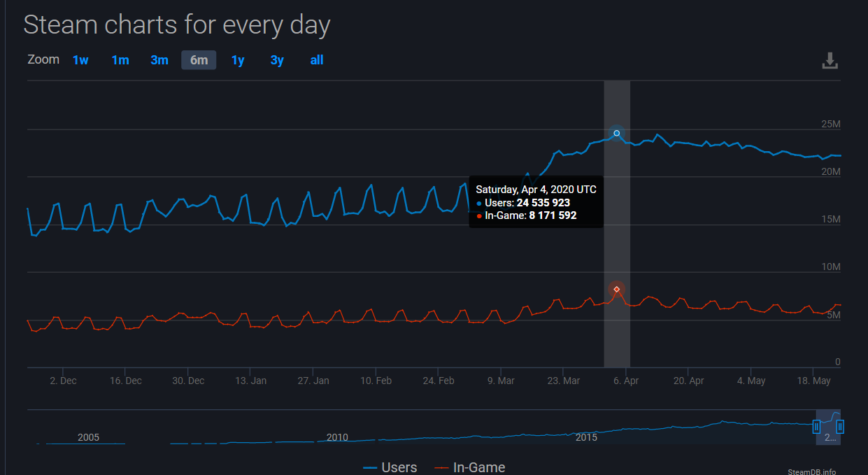This screenshot has width=868, height=475.
Task: Select the 1m zoom range
Action: [120, 60]
